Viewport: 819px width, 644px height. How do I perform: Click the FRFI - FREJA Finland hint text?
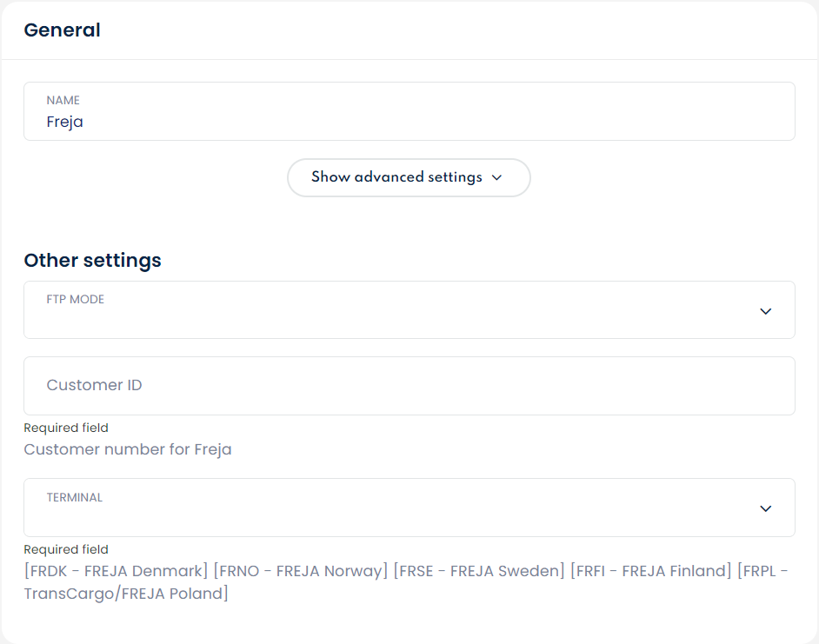pos(651,571)
